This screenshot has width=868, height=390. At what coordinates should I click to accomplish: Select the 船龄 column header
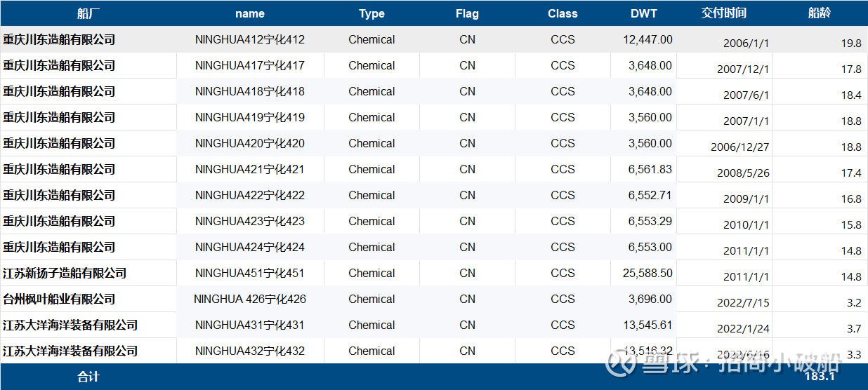click(x=819, y=13)
